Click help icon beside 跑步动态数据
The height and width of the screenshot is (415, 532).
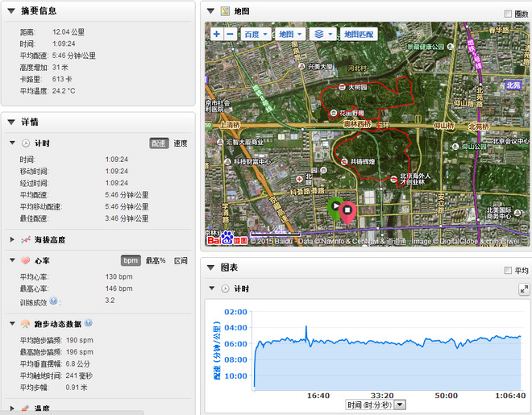coord(89,323)
